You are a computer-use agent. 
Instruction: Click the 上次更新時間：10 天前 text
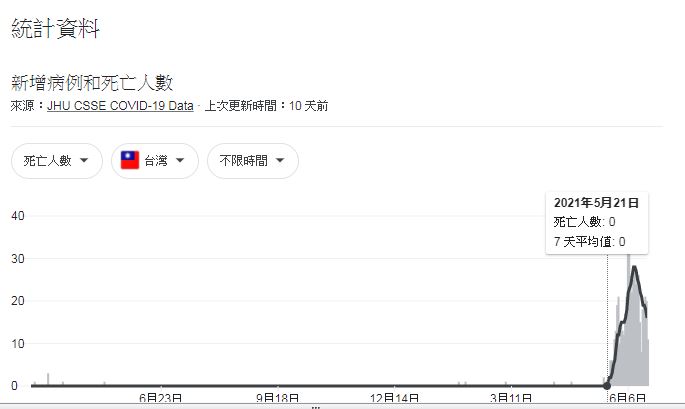click(266, 106)
